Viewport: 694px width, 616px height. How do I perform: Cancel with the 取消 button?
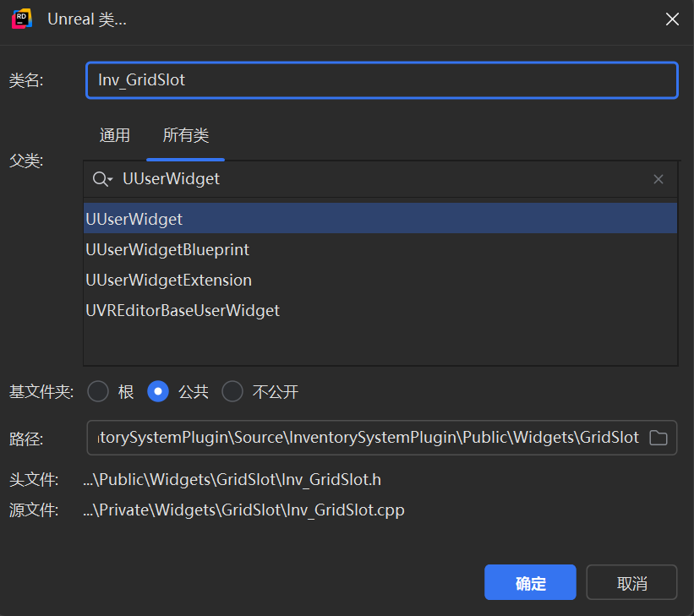[631, 582]
